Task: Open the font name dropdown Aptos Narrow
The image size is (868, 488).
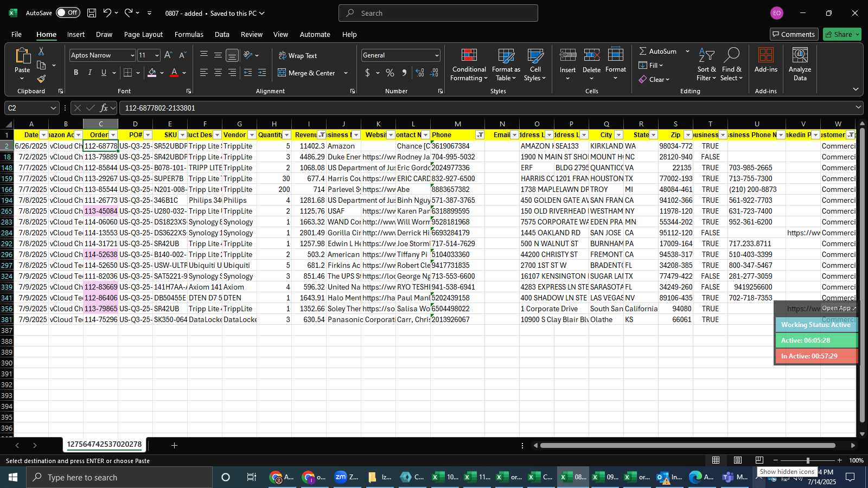Action: [132, 55]
